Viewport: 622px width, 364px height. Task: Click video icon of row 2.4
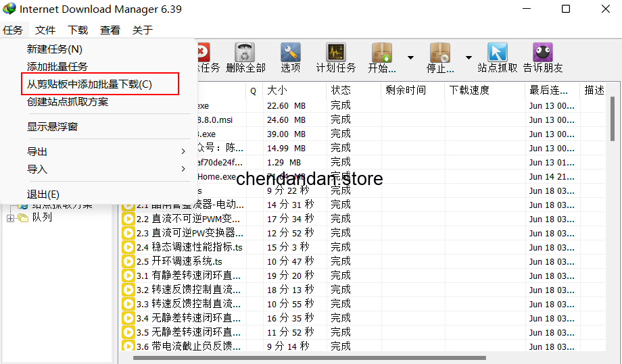128,247
